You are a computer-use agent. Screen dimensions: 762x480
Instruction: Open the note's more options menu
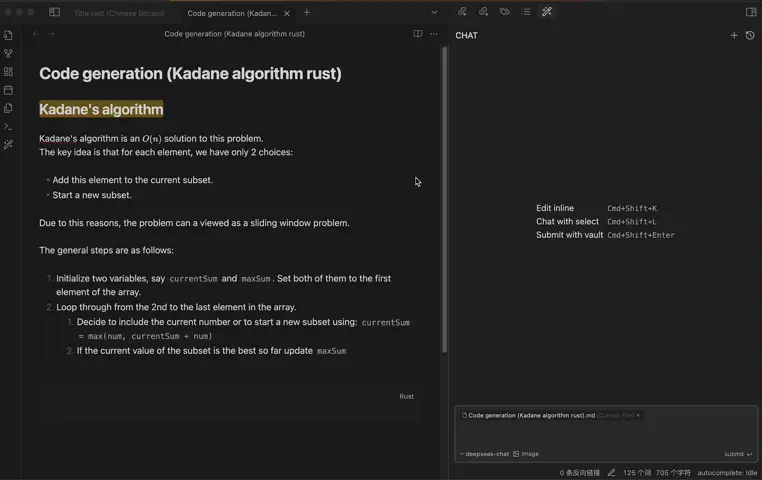(x=434, y=34)
